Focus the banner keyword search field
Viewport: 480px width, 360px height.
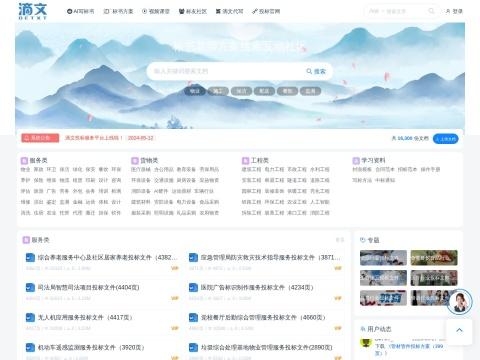tap(227, 71)
